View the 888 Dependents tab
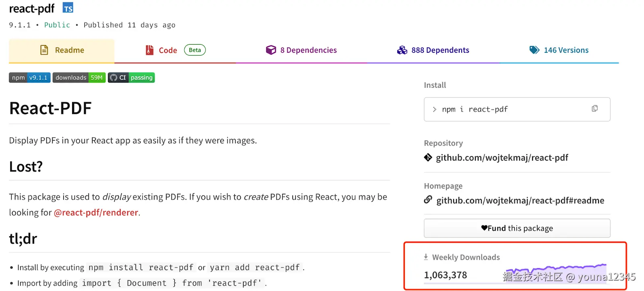644x291 pixels. tap(433, 50)
